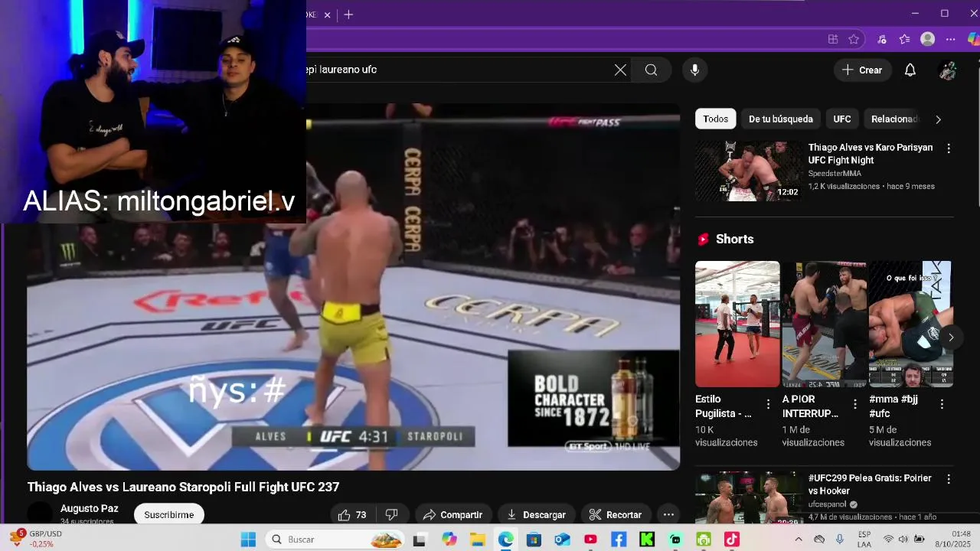This screenshot has height=551, width=980.
Task: Clear the YouTube search box text
Action: pos(620,70)
